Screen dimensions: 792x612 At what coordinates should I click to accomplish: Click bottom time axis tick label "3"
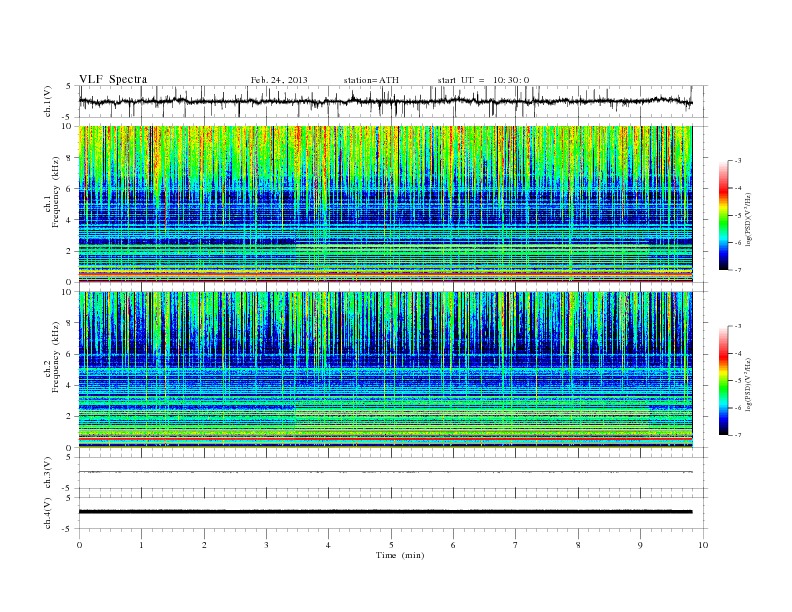click(x=266, y=545)
